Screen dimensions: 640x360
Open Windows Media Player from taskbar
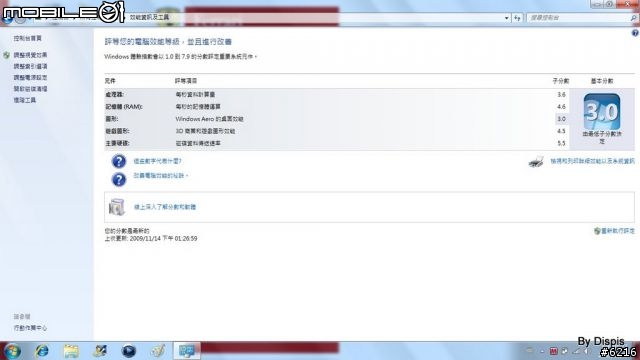[x=129, y=351]
